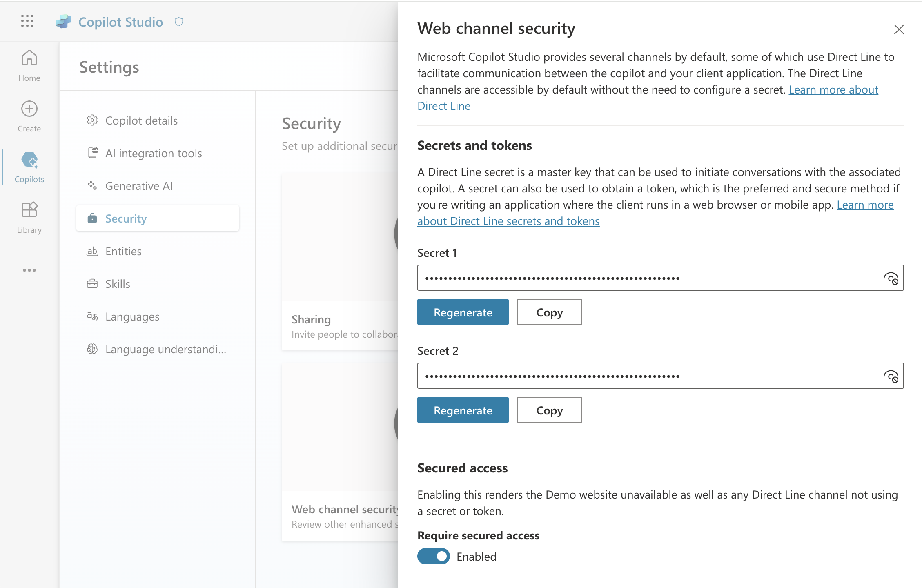Copy Secret 1

[550, 312]
